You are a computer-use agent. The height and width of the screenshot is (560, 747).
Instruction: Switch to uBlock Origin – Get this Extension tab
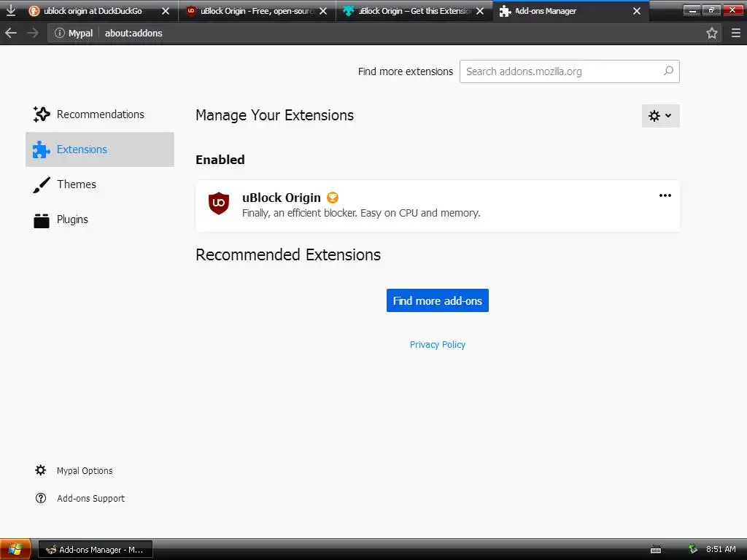tap(414, 10)
